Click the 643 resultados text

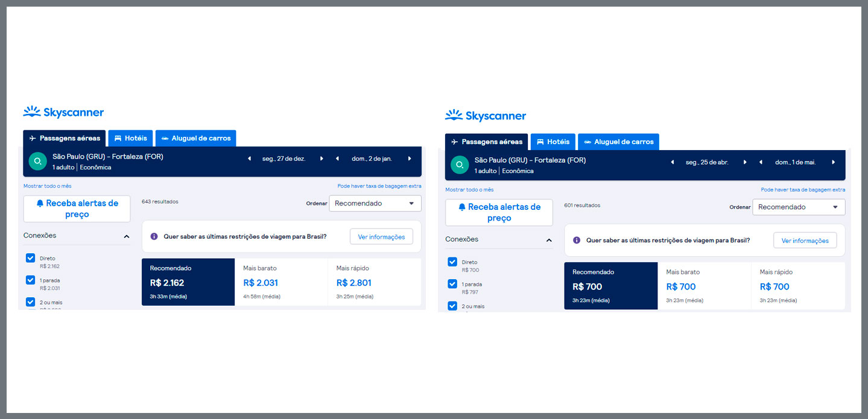pos(160,201)
